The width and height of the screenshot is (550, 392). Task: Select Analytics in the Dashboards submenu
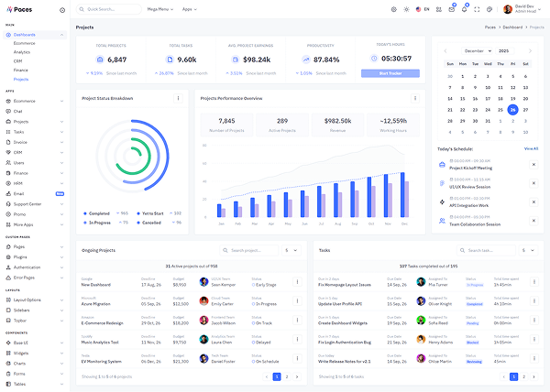(x=22, y=52)
